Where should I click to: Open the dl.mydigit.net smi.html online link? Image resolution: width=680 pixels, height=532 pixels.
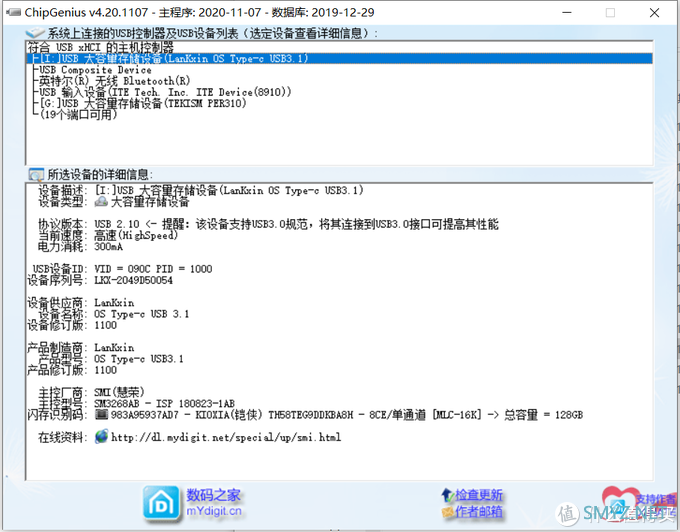click(x=226, y=437)
